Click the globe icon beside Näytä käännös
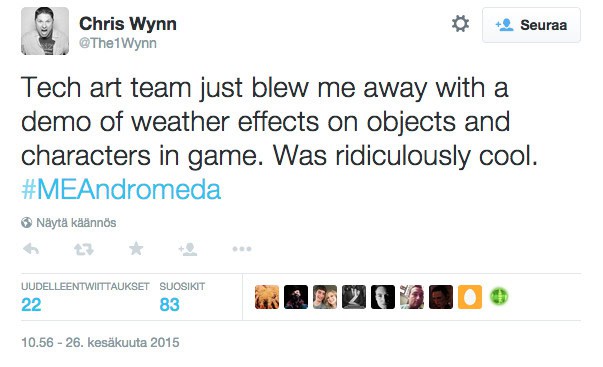Viewport: 603px width, 367px height. (x=27, y=222)
